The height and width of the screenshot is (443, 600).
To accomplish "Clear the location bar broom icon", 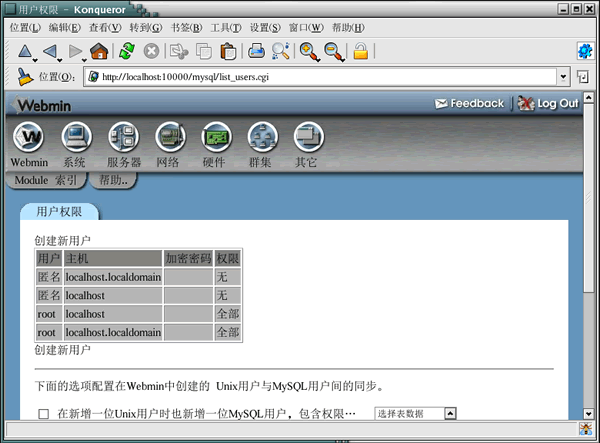I will (x=25, y=77).
